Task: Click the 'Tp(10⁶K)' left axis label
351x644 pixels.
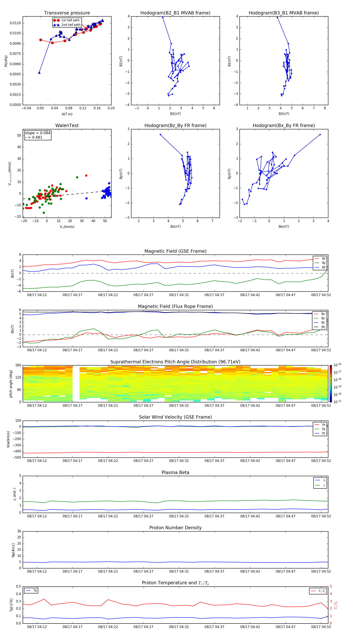Action: (11, 605)
